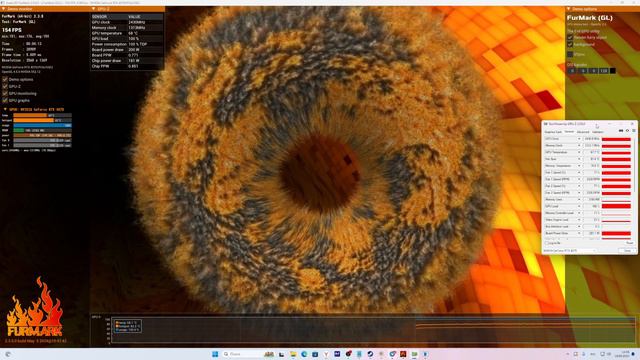
Task: Click the Close button in GPU-Z
Action: click(x=628, y=251)
